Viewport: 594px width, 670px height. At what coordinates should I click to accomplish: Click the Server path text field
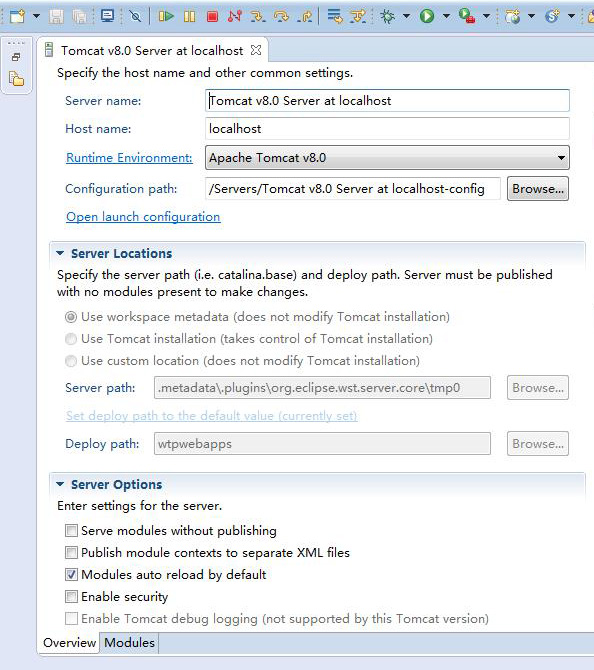coord(322,388)
